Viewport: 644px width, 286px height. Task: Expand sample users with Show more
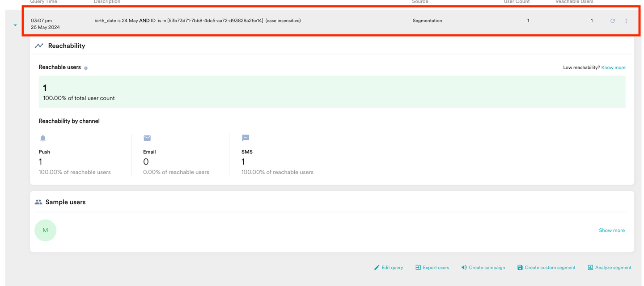click(612, 230)
